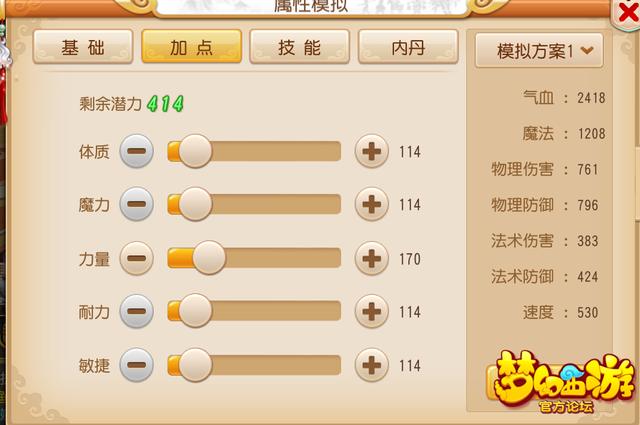Close the 属性模拟 panel with red X

coord(628,13)
